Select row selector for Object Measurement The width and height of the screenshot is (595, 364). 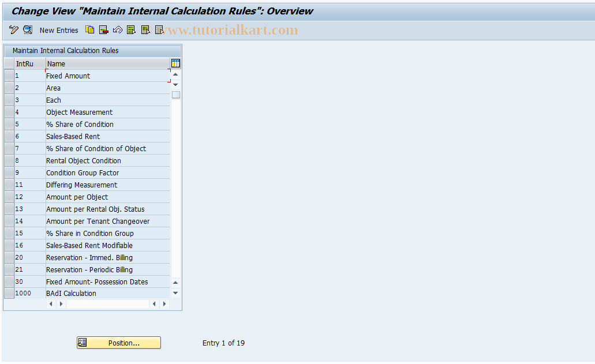tap(9, 112)
